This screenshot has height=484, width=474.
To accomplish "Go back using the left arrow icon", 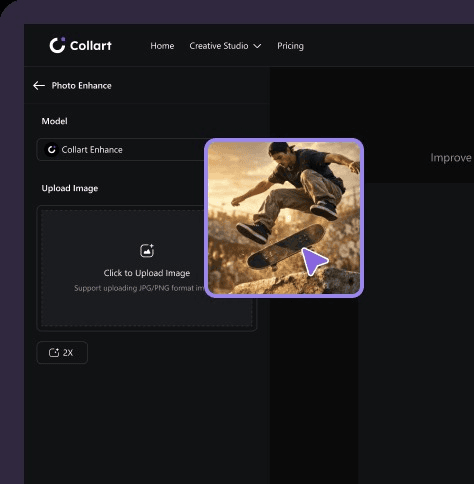I will pos(39,86).
